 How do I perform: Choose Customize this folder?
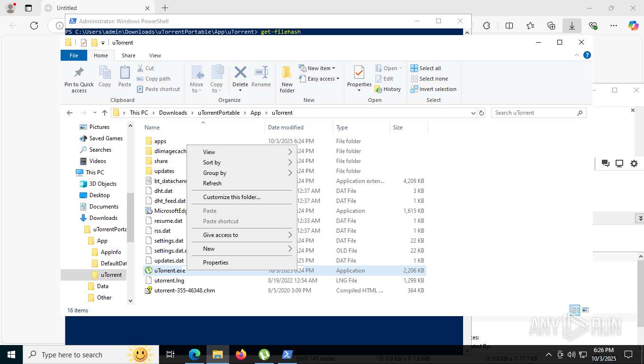[x=242, y=197]
